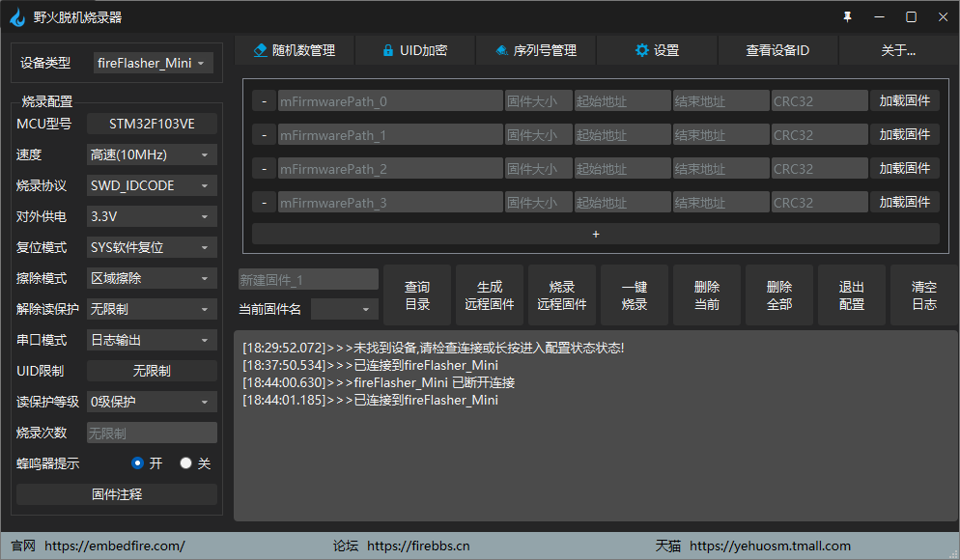The width and height of the screenshot is (960, 560).
Task: Expand the 复位模式 dropdown
Action: (152, 247)
